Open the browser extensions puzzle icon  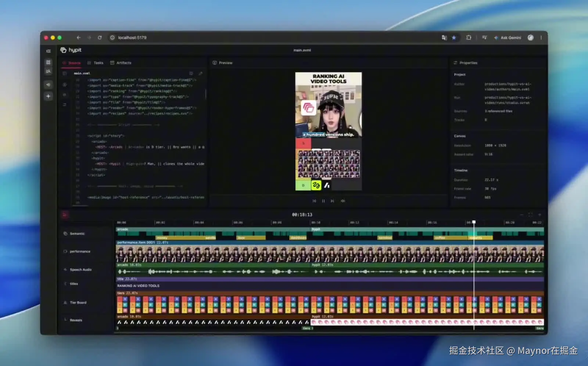pyautogui.click(x=469, y=37)
